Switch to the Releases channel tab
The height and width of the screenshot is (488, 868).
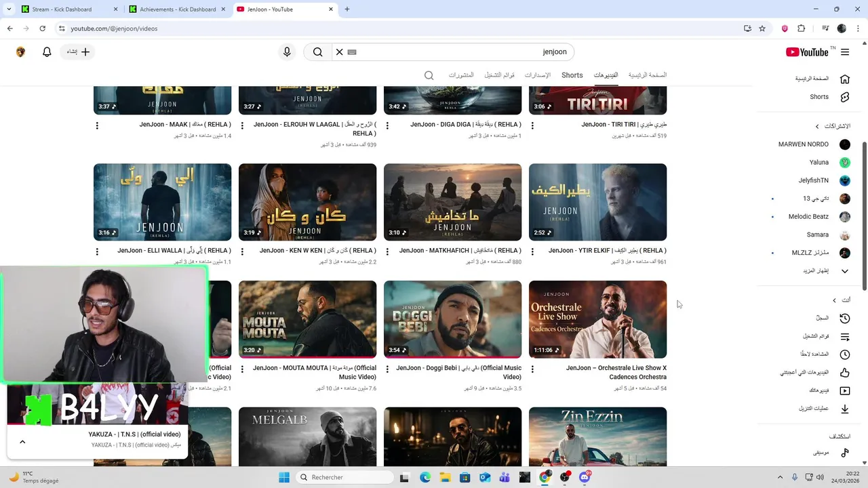(x=538, y=75)
